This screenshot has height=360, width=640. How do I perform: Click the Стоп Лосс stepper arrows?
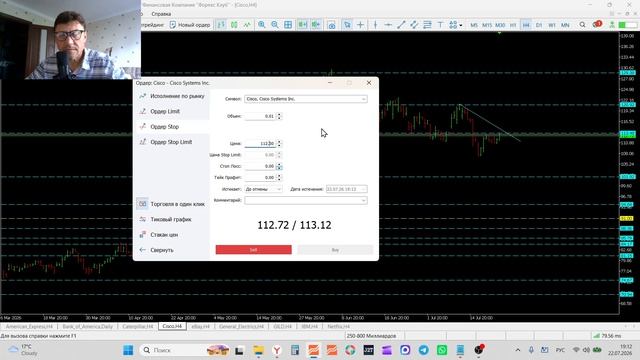tap(279, 167)
